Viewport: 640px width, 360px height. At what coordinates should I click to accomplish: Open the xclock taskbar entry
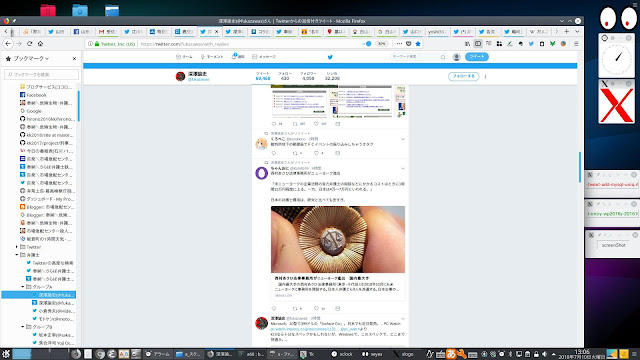tap(342, 354)
